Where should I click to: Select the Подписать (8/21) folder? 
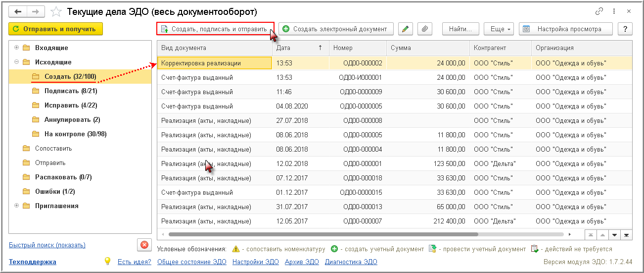[67, 91]
